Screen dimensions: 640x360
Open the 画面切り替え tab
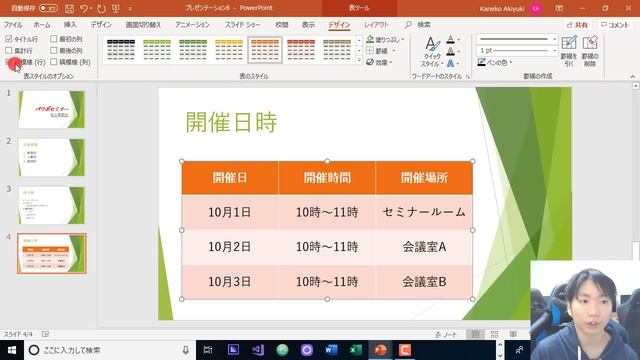(143, 24)
